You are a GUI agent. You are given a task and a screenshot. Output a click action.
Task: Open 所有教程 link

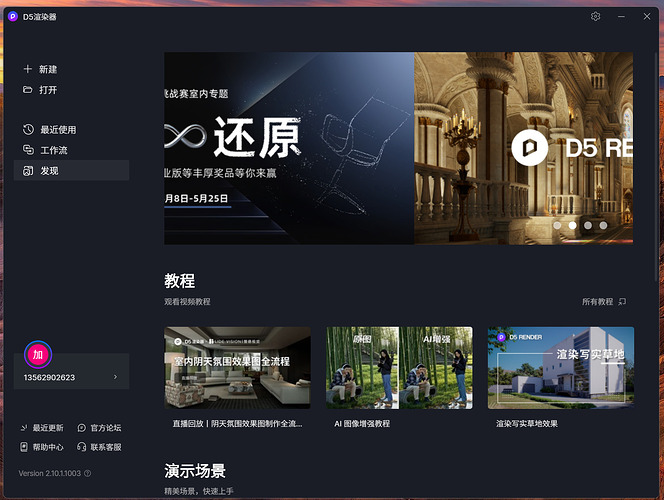(603, 301)
